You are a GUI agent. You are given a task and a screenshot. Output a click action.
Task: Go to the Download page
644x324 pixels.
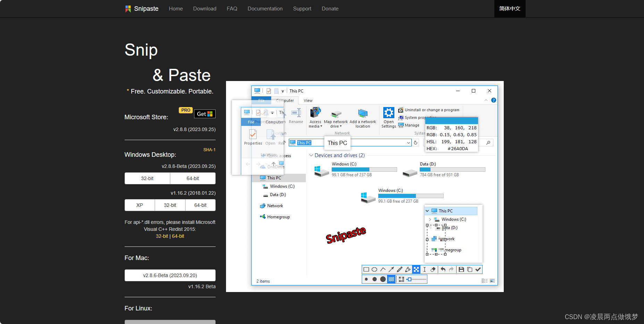(205, 9)
